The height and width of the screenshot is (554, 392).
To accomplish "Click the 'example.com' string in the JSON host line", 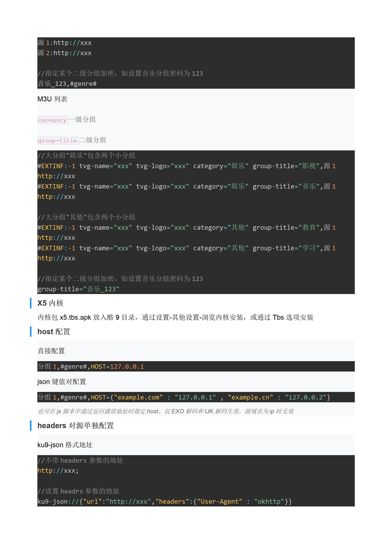I will [138, 397].
